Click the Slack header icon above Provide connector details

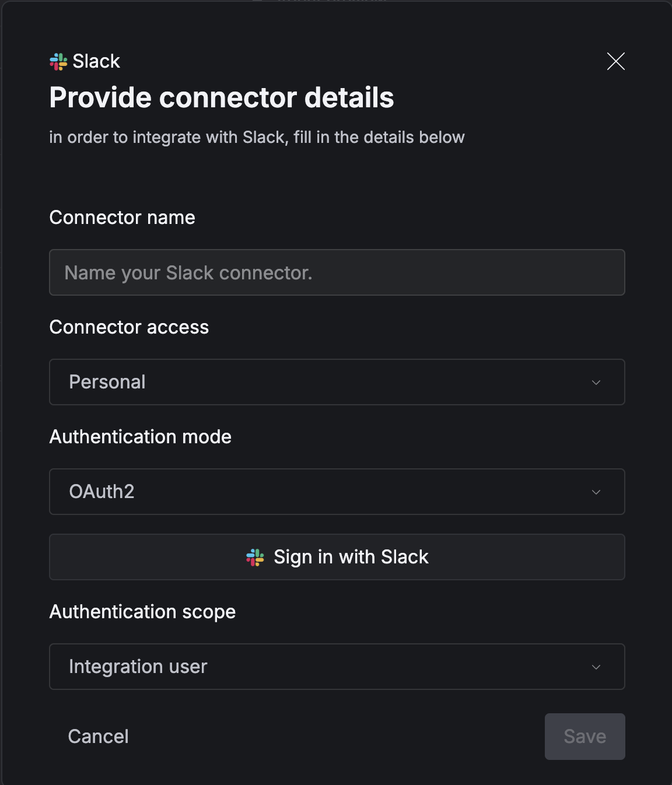(59, 61)
